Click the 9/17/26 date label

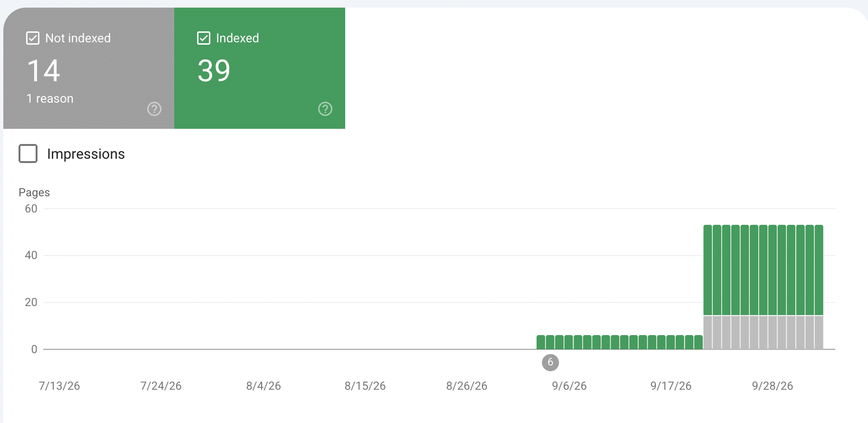pos(671,386)
